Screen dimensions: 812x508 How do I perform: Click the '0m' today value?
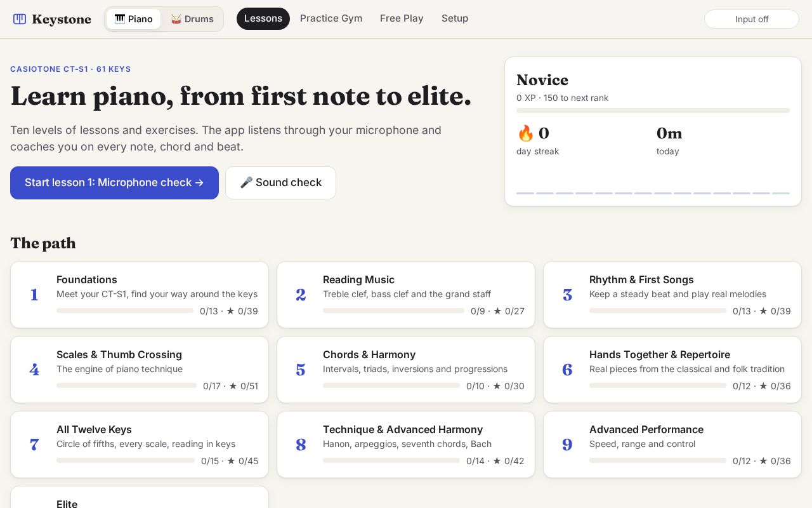coord(669,133)
